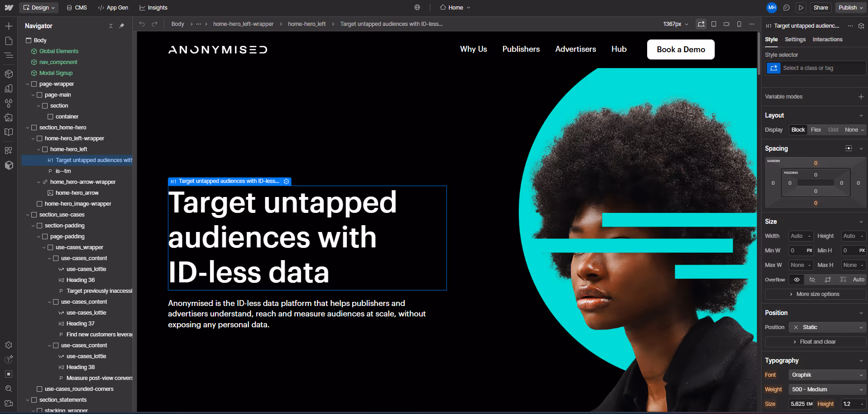
Task: Expand Float and clear options
Action: coord(815,342)
